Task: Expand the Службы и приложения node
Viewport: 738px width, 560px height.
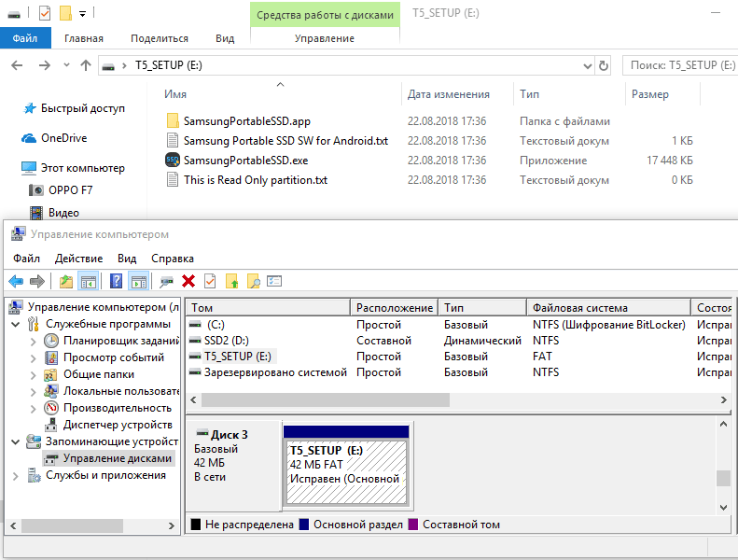Action: tap(15, 475)
